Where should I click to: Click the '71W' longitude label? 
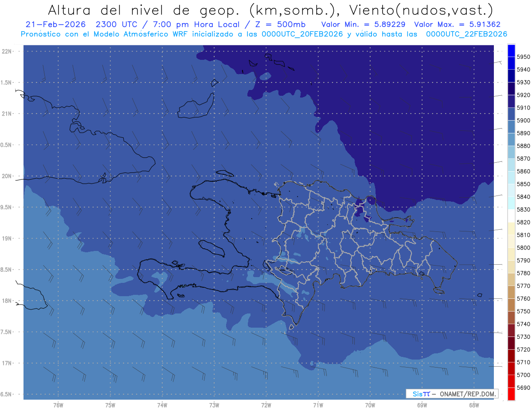[x=318, y=405]
